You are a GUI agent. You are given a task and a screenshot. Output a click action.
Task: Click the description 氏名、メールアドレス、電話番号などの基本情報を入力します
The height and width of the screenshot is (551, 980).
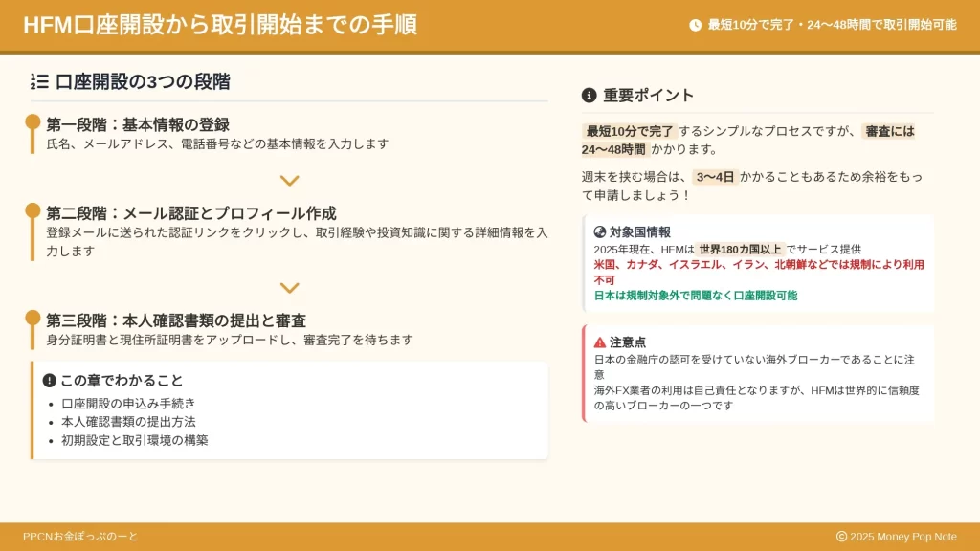click(x=217, y=143)
